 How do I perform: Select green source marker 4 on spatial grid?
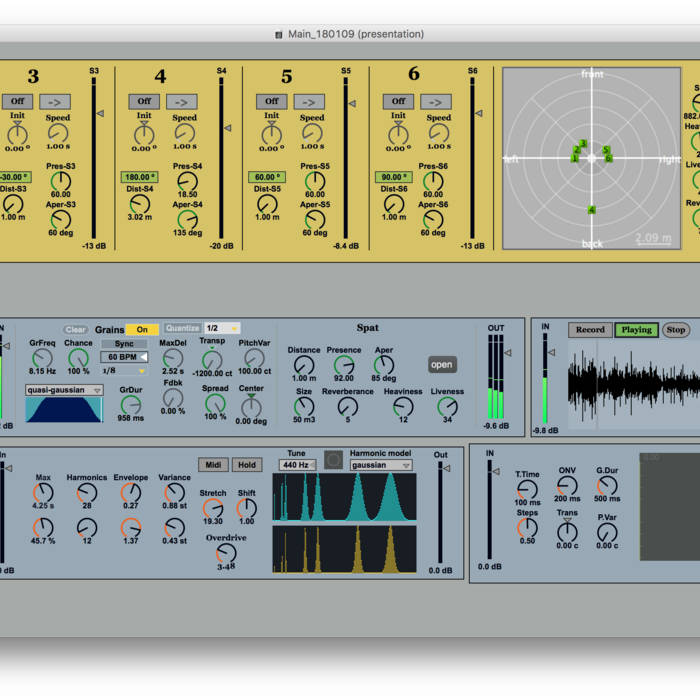point(592,210)
